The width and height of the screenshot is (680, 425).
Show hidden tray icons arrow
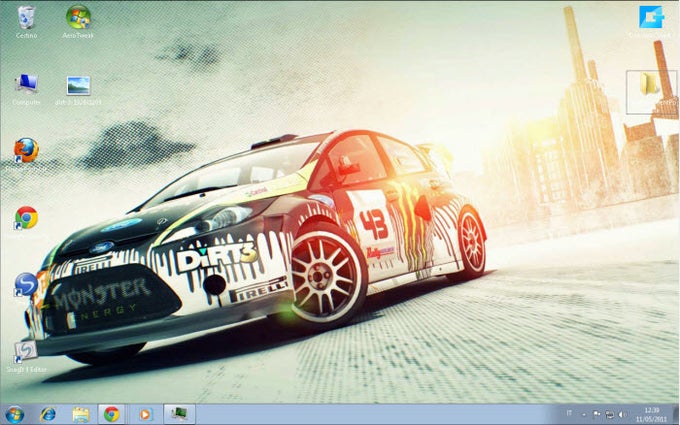pyautogui.click(x=583, y=415)
